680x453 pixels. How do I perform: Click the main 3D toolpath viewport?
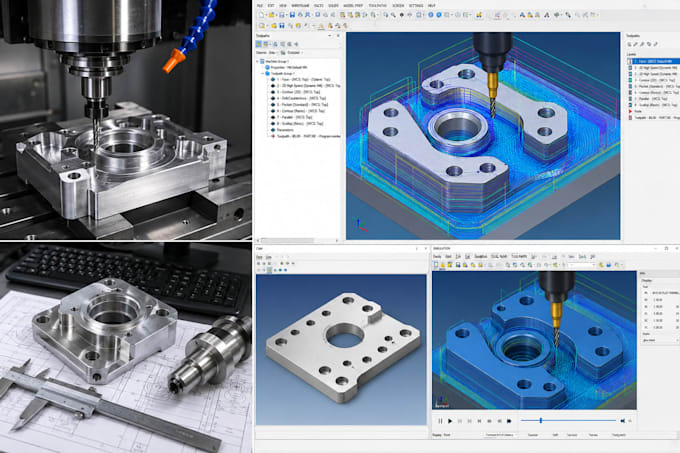click(483, 135)
